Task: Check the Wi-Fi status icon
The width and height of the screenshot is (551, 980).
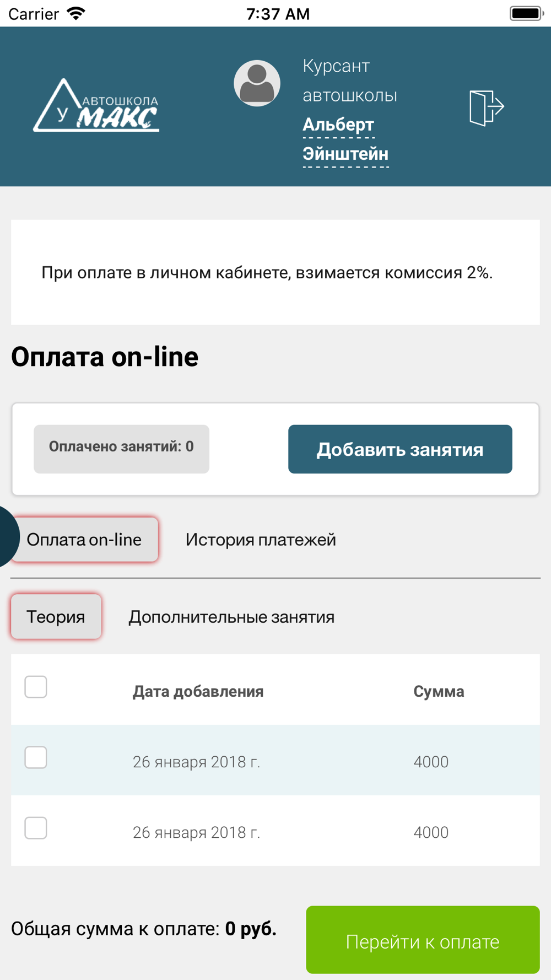Action: pos(76,13)
